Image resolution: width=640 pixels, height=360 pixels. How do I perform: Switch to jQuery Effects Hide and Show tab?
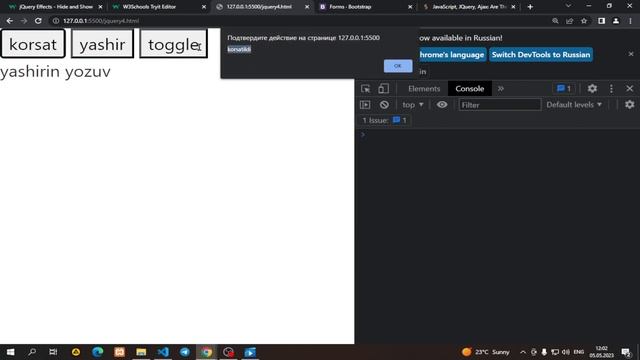point(56,7)
